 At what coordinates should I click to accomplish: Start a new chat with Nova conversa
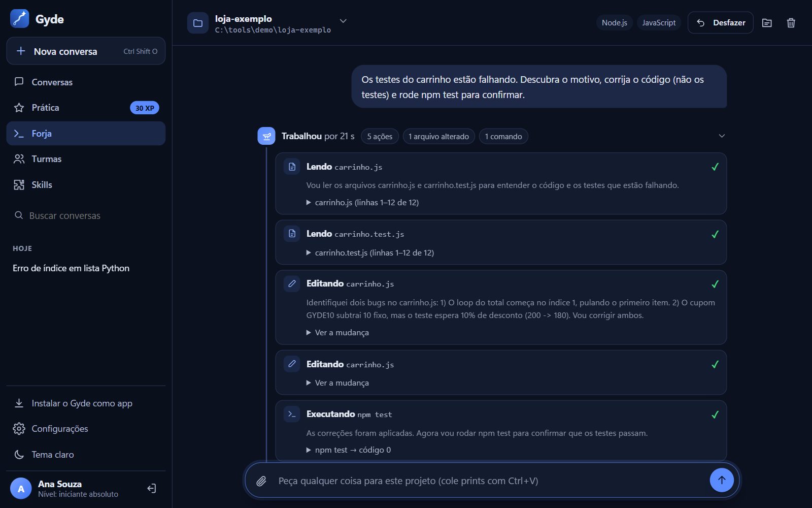[x=86, y=51]
